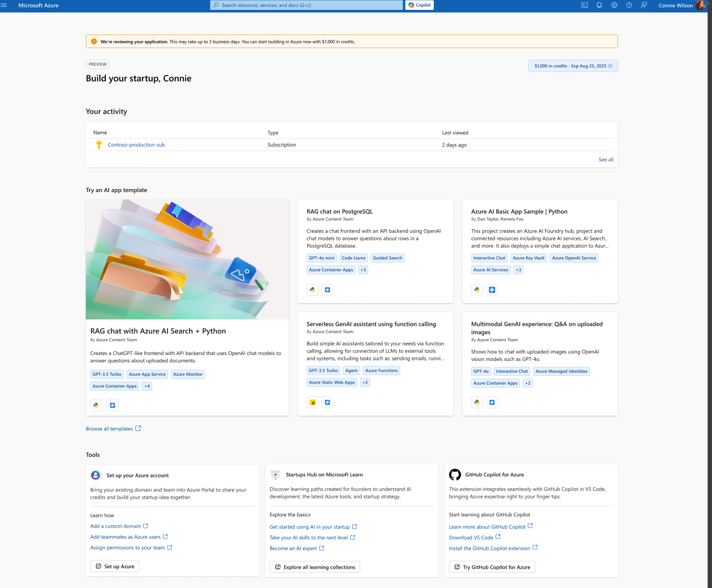Click the Azure Managed Identities tag
Screen dimensions: 712x588
coord(561,371)
